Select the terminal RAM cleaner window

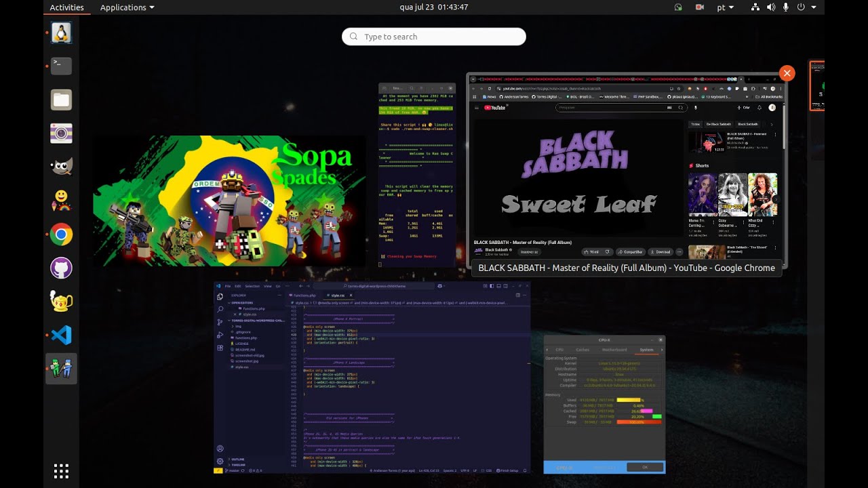pos(417,176)
